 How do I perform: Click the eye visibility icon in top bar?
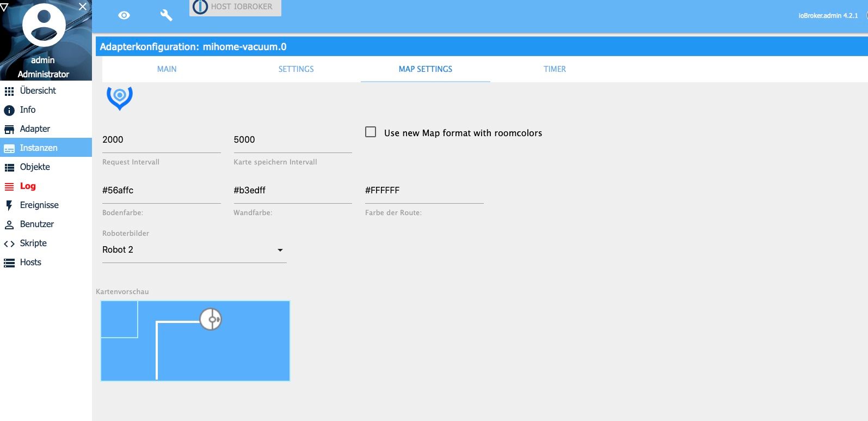tap(124, 15)
